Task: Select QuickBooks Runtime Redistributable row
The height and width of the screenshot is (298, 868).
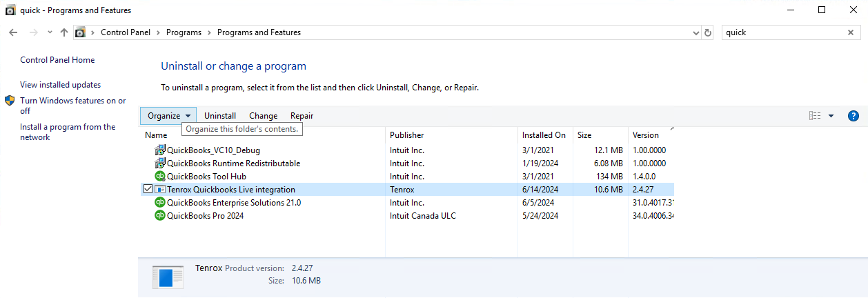Action: pos(407,163)
